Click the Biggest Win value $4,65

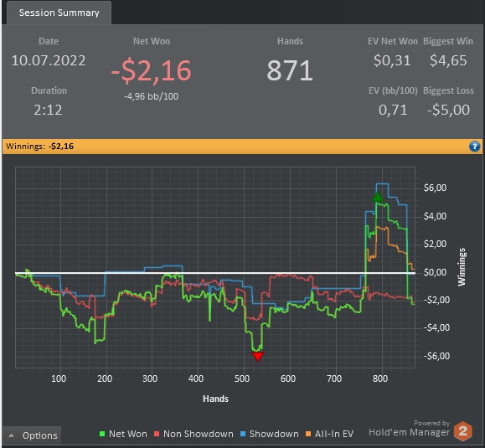[x=448, y=60]
